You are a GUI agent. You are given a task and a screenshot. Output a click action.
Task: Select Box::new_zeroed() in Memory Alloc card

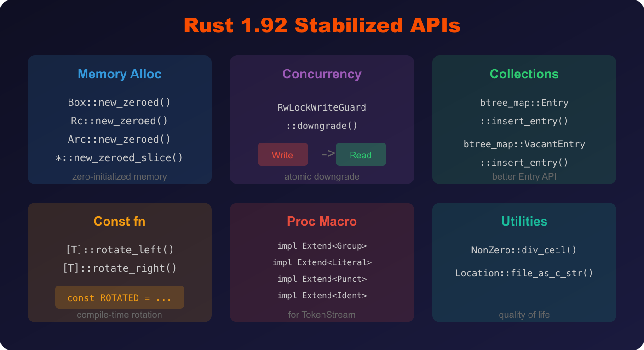pyautogui.click(x=120, y=102)
